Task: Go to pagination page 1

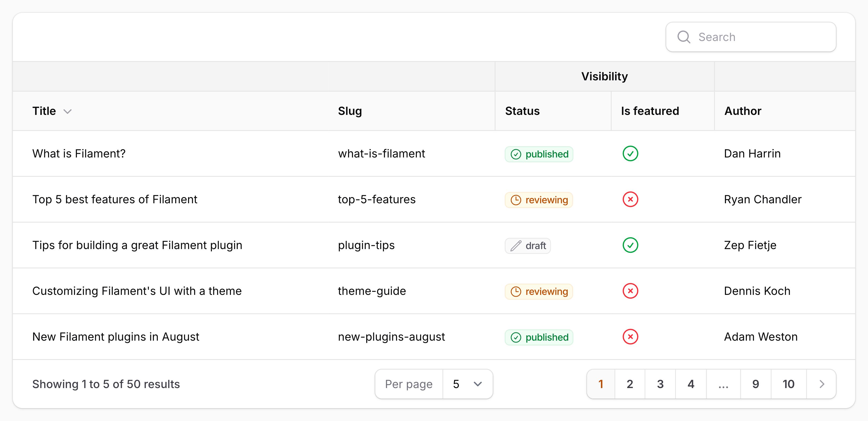Action: 601,384
